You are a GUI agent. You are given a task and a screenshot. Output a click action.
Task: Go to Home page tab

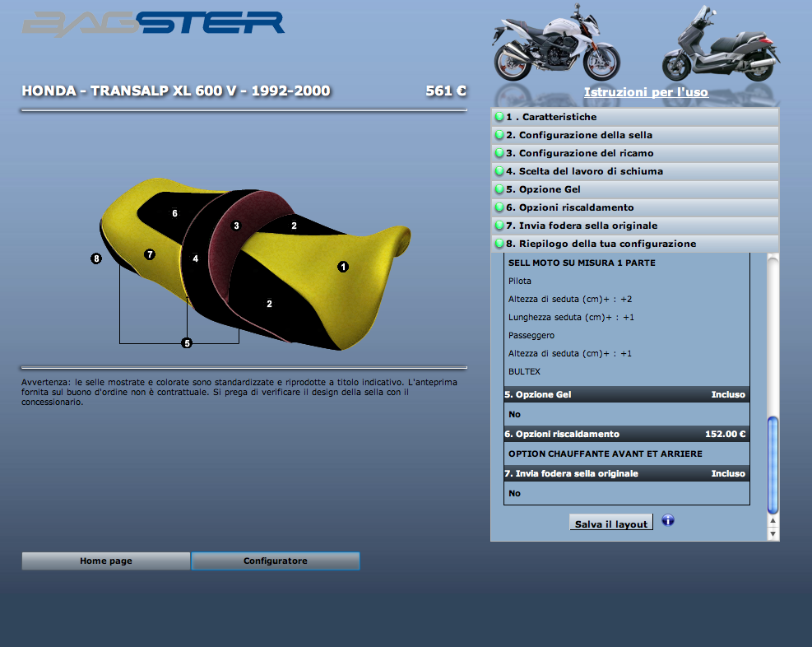coord(106,561)
